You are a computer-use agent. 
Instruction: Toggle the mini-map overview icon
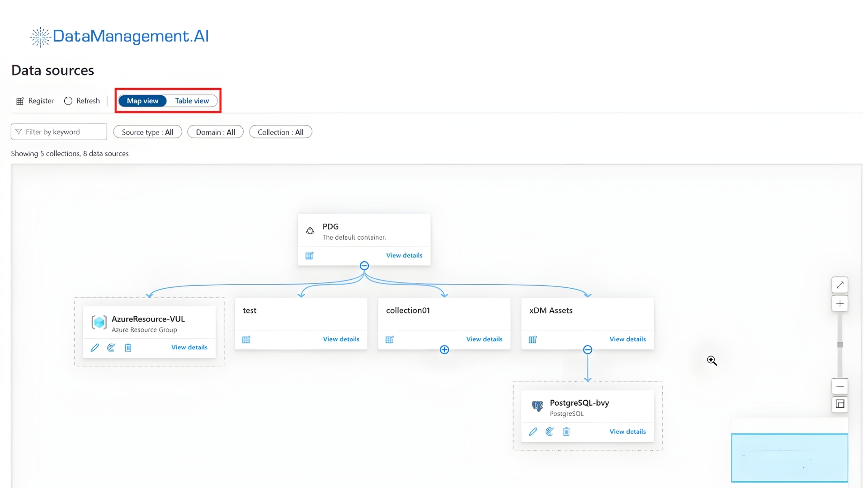tap(840, 404)
